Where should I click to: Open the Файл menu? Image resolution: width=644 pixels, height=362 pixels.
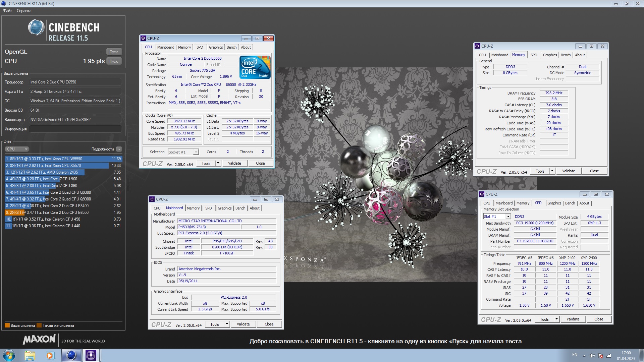point(7,11)
